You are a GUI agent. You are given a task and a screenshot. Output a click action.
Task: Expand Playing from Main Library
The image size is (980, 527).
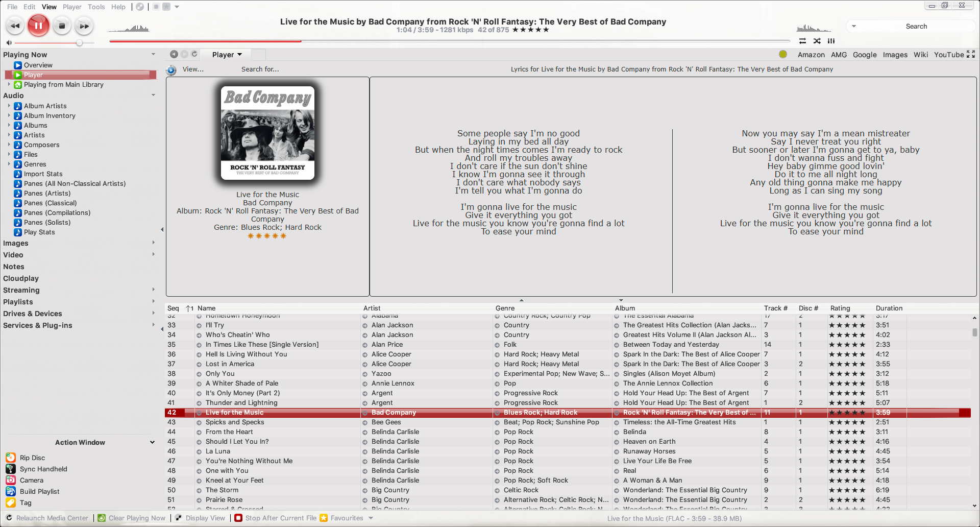(9, 84)
